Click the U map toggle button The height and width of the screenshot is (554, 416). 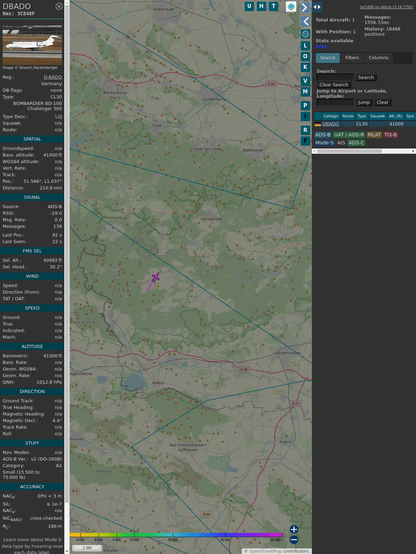(x=249, y=6)
